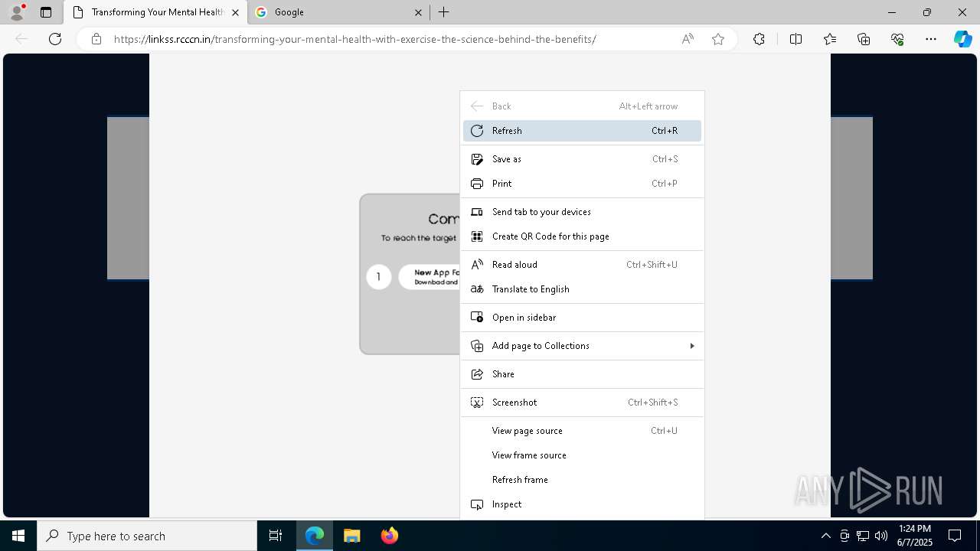Viewport: 980px width, 551px height.
Task: Select View page source
Action: tap(582, 431)
